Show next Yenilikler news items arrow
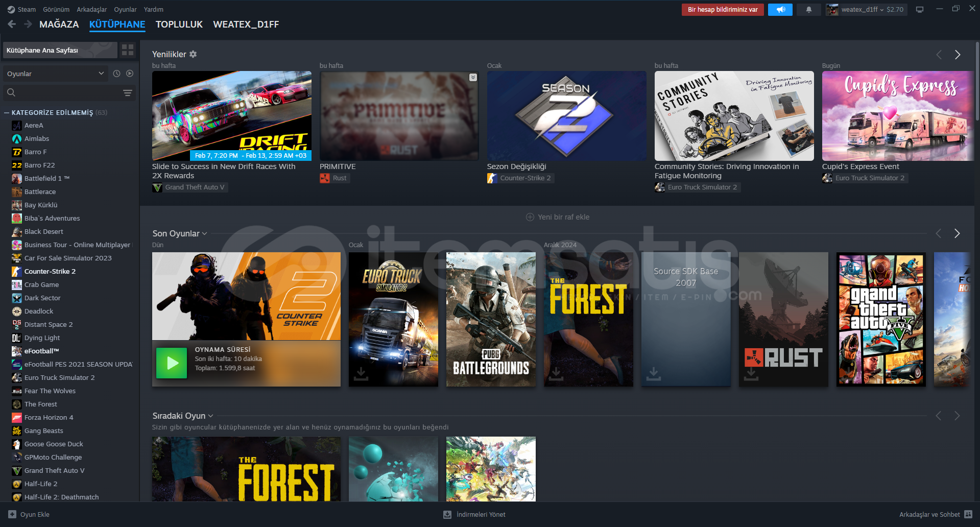980x527 pixels. click(958, 55)
